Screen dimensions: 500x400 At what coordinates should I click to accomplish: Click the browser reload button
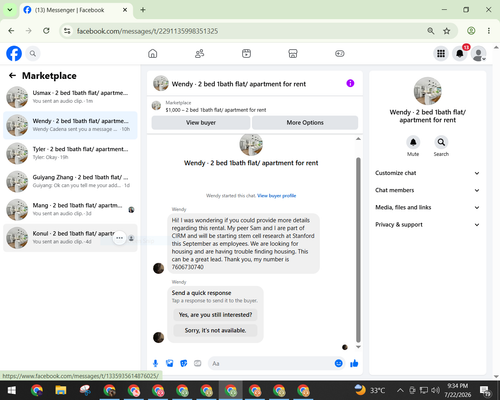(46, 31)
